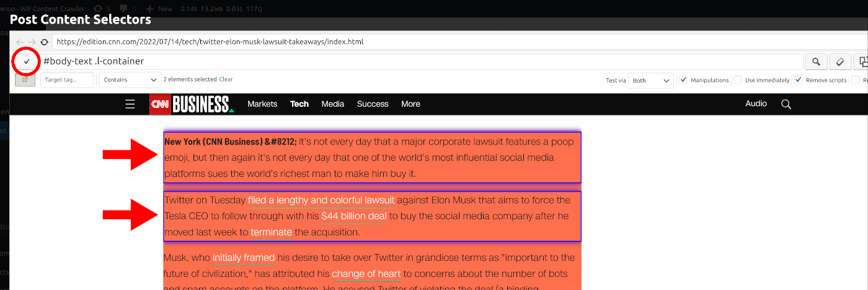
Task: Click the 'New York (CNN Business)' paragraph
Action: point(372,157)
